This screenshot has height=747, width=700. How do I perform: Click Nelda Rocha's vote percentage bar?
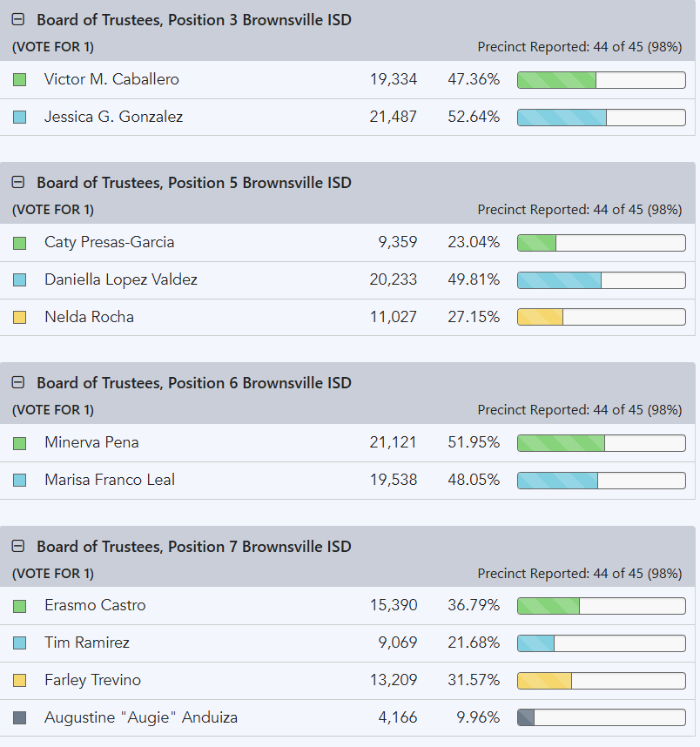pyautogui.click(x=602, y=317)
